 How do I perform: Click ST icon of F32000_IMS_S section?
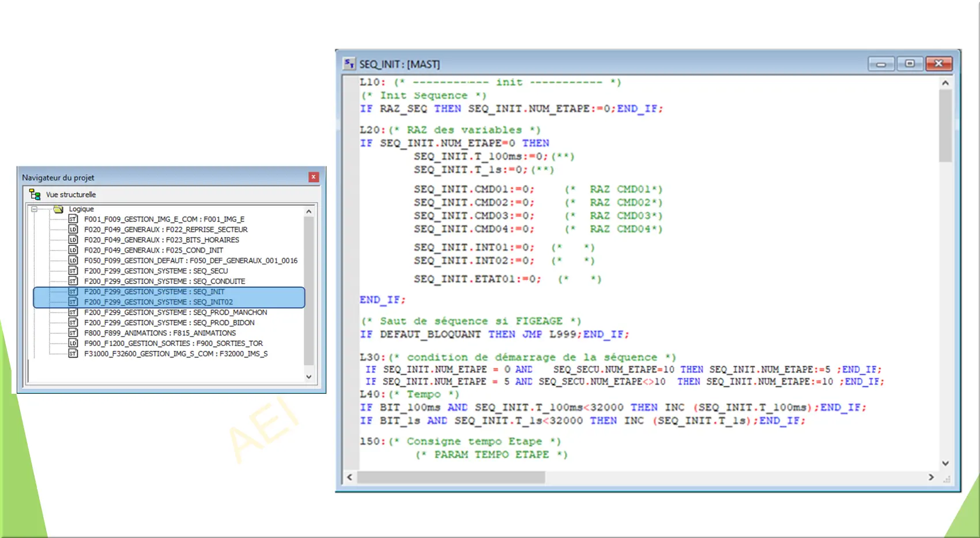pos(73,353)
